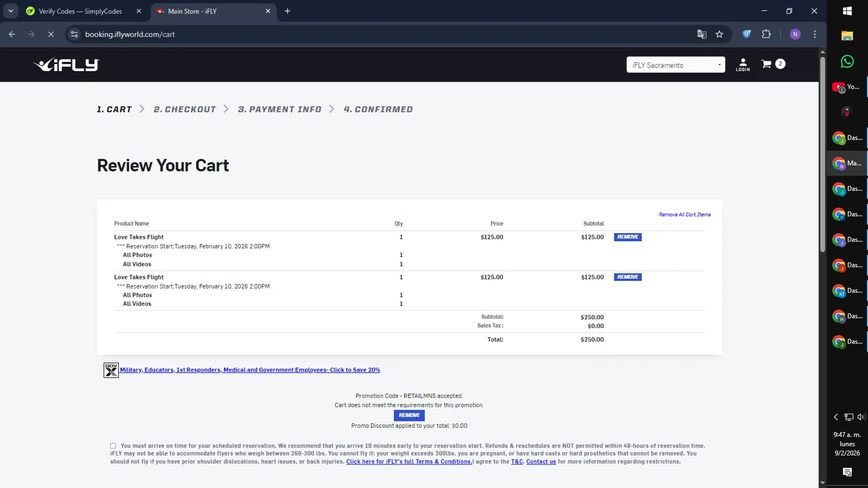Go forward in browser history
The width and height of the screenshot is (868, 488).
click(x=31, y=34)
